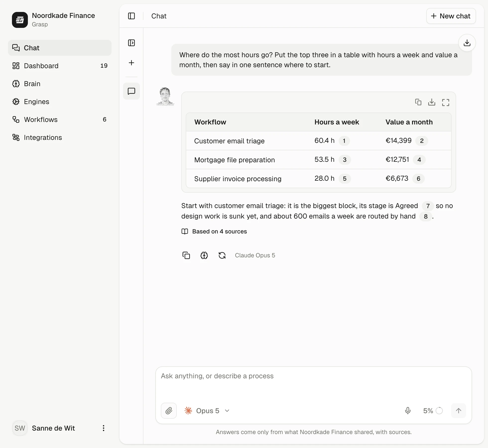The height and width of the screenshot is (448, 488).
Task: Open the assistant avatar
Action: coord(165,97)
